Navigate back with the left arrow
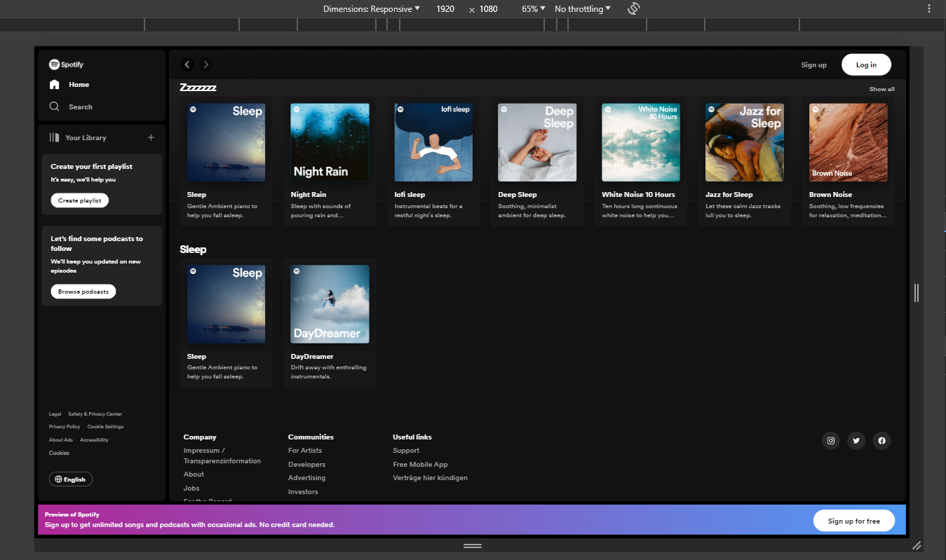Viewport: 946px width, 560px height. pos(187,64)
